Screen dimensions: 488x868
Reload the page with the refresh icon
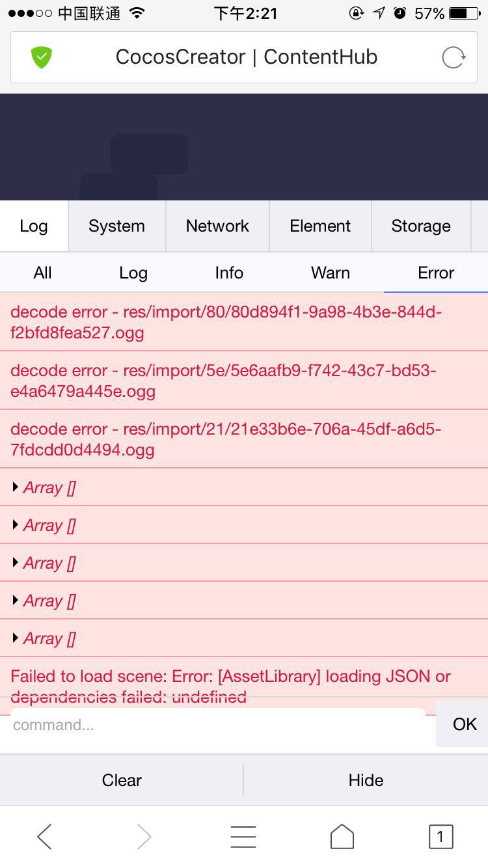pyautogui.click(x=454, y=57)
